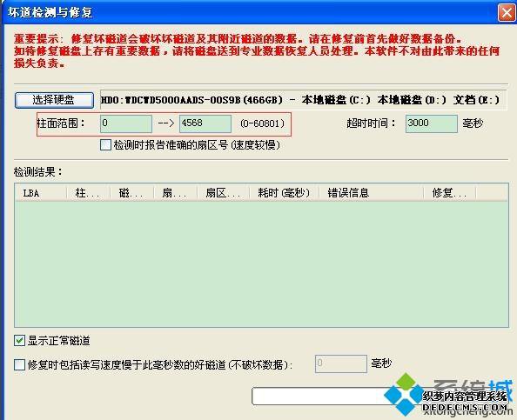Viewport: 517px width, 420px height.
Task: Click the 超时时间 field showing 3000
Action: (x=432, y=123)
